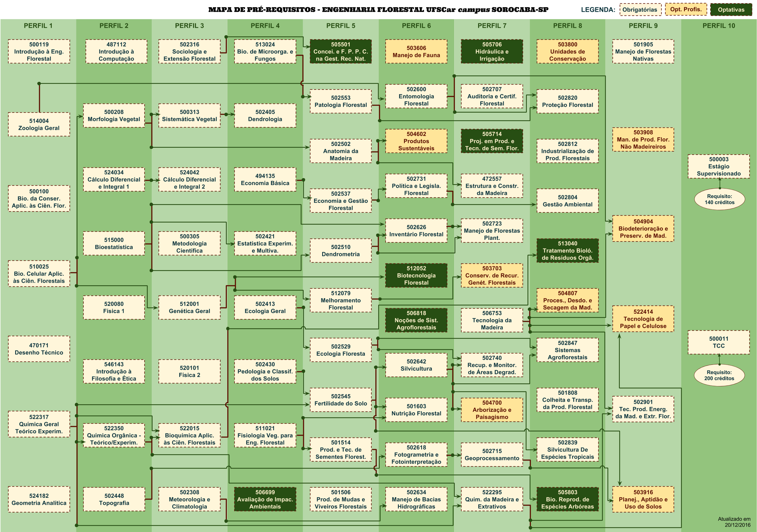Viewport: 757px width, 532px height.
Task: Click 494135 Economia Básica
Action: point(265,179)
